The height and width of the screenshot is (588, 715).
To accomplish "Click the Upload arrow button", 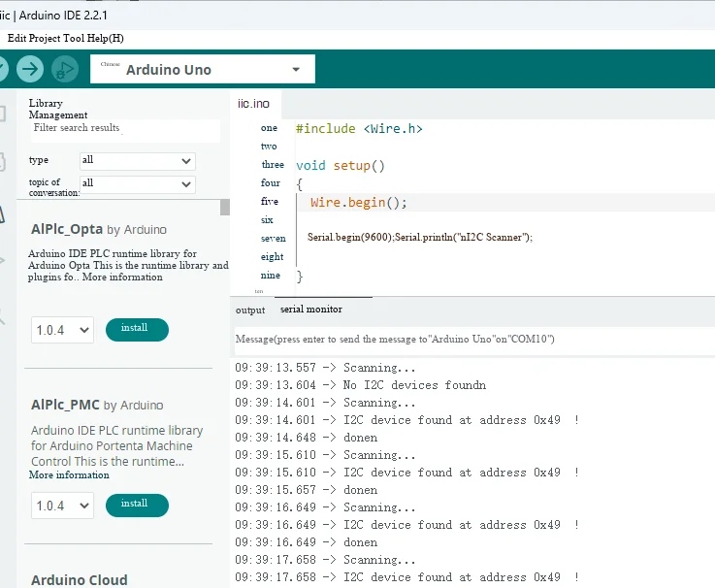I will pyautogui.click(x=30, y=69).
